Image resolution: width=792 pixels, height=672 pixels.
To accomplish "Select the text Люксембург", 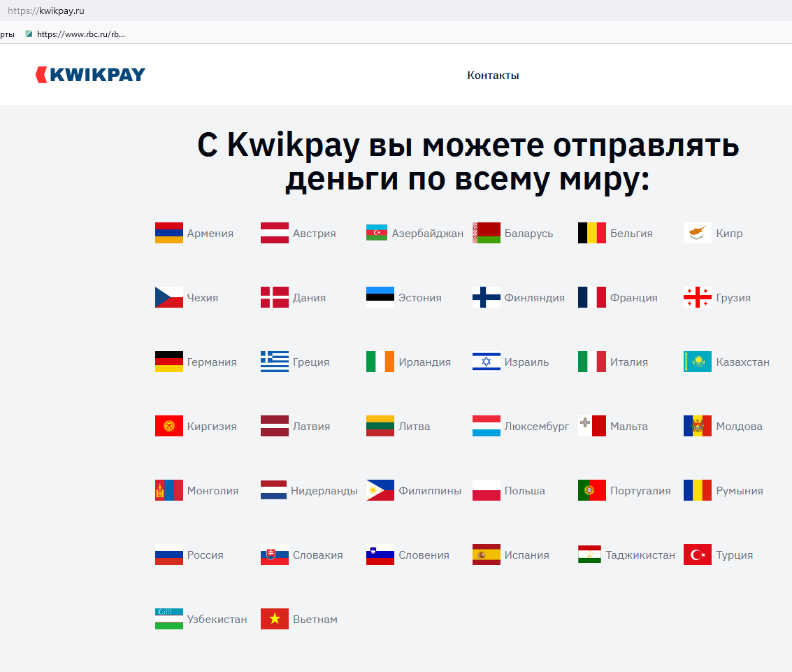I will click(536, 427).
